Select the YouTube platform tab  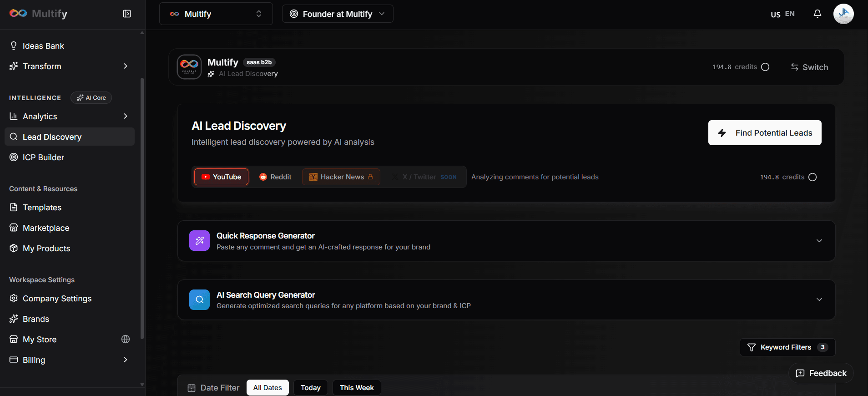tap(222, 177)
